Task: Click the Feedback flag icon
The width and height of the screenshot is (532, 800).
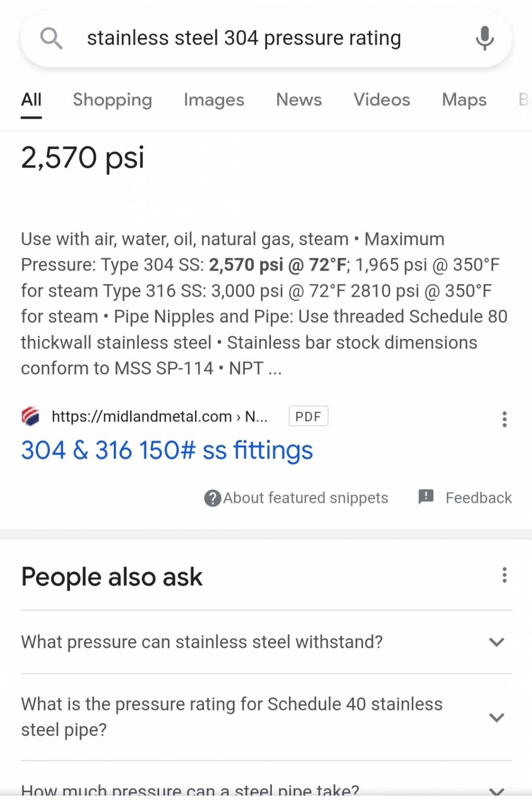Action: [426, 497]
